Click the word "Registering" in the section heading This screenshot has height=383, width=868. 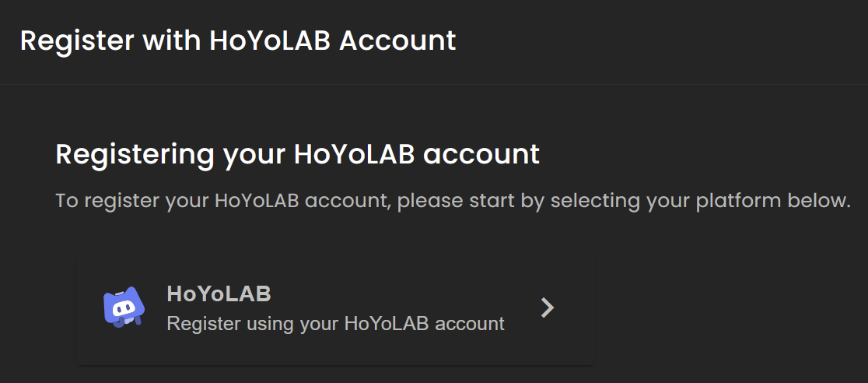click(134, 154)
